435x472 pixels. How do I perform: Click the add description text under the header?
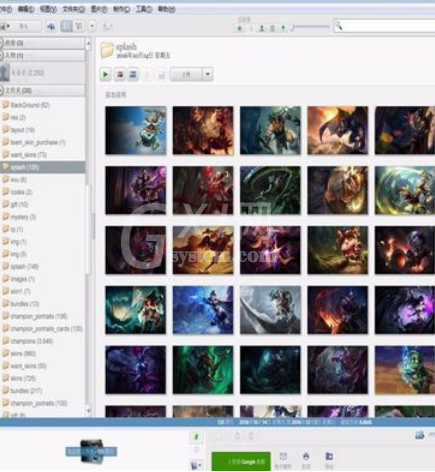116,95
